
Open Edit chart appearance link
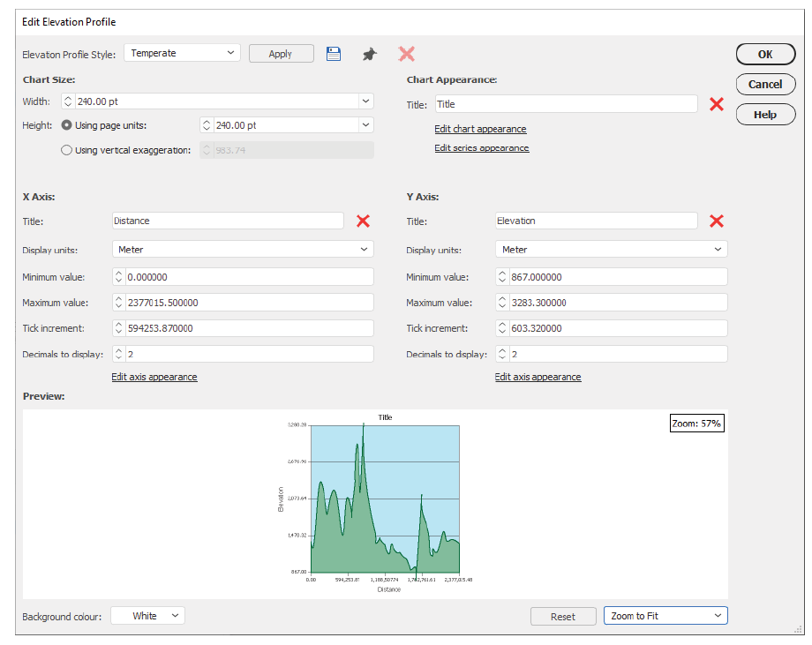coord(480,129)
